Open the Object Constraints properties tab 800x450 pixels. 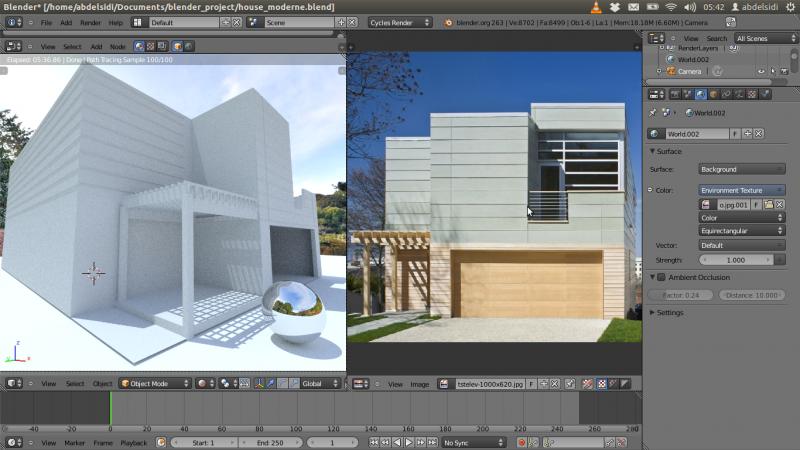point(726,94)
